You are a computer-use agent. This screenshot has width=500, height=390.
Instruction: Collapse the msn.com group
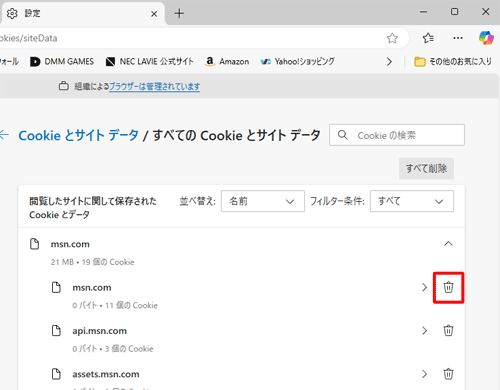click(x=448, y=244)
